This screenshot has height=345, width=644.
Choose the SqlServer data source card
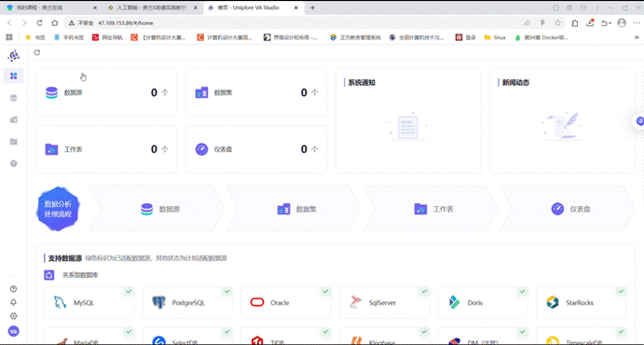click(384, 303)
